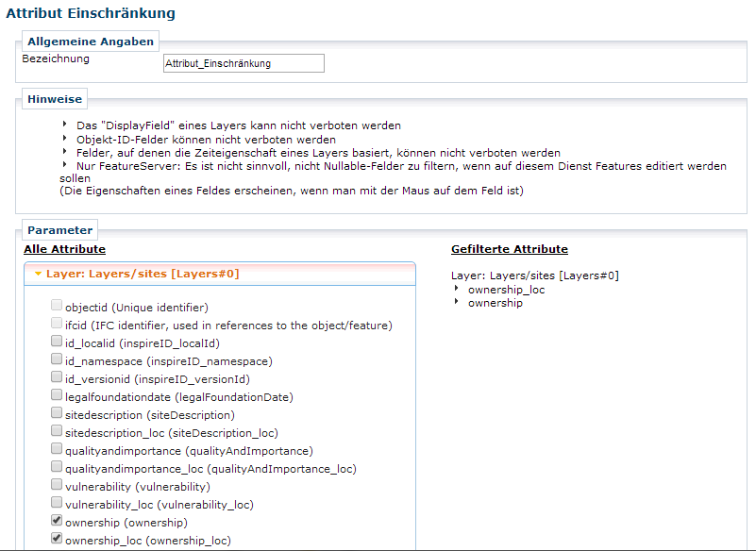756x551 pixels.
Task: Check the id_localid checkbox
Action: click(x=57, y=342)
